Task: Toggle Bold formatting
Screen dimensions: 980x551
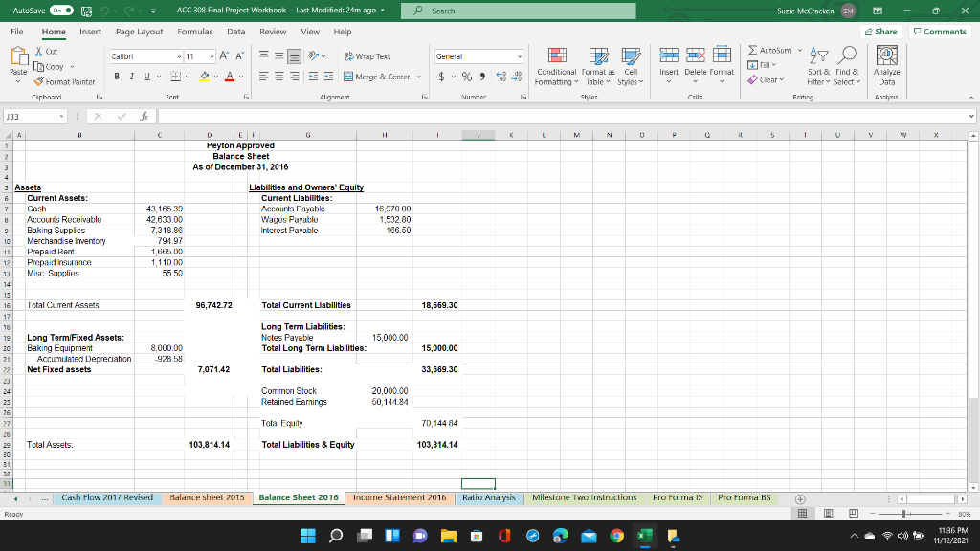Action: point(118,76)
